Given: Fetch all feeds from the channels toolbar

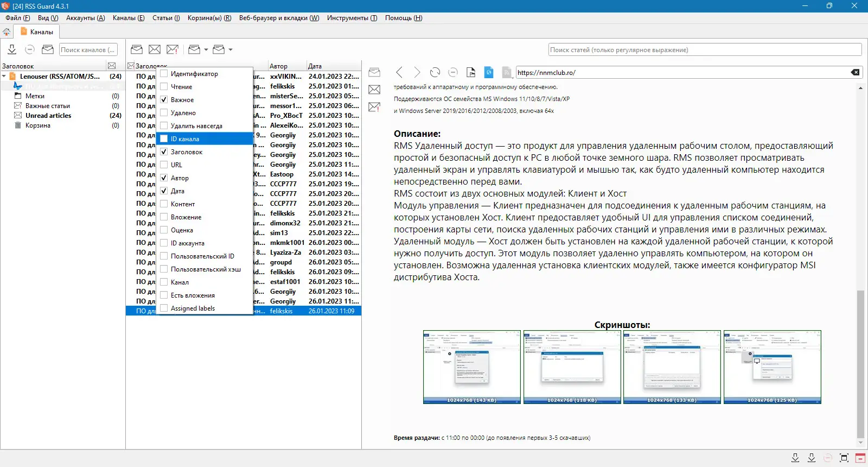Looking at the screenshot, I should (12, 49).
